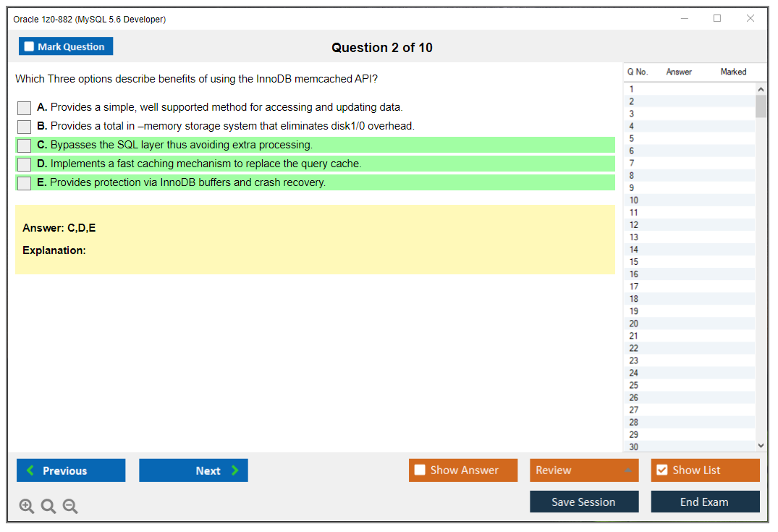Click the yellow Answer explanation panel
This screenshot has width=778, height=532.
pos(315,239)
